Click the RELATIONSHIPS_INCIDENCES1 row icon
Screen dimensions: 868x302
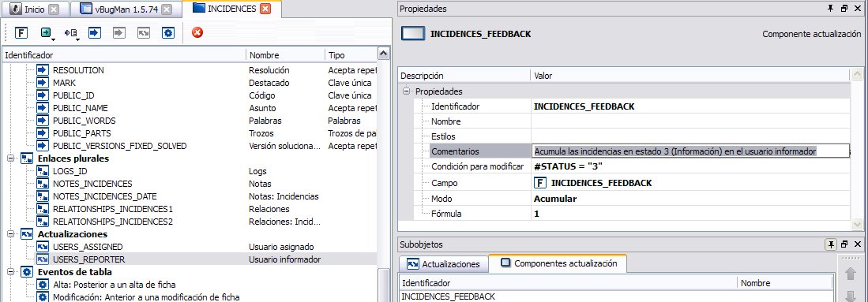click(x=43, y=209)
